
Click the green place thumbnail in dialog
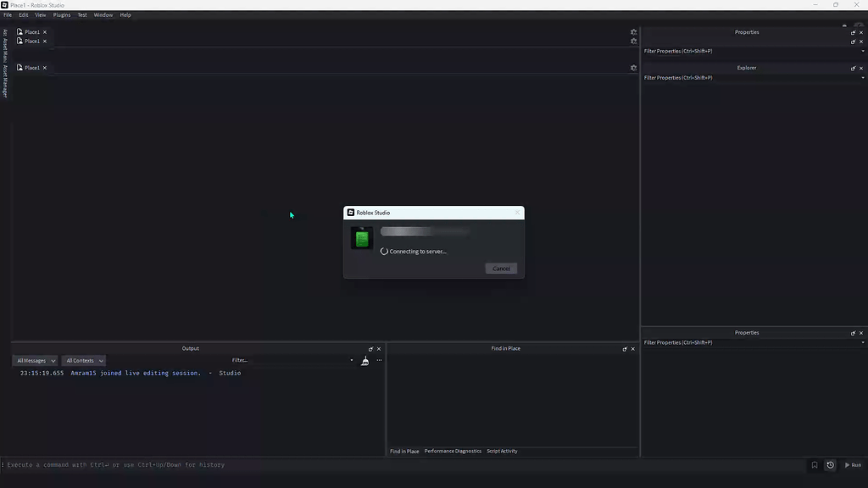(x=362, y=238)
